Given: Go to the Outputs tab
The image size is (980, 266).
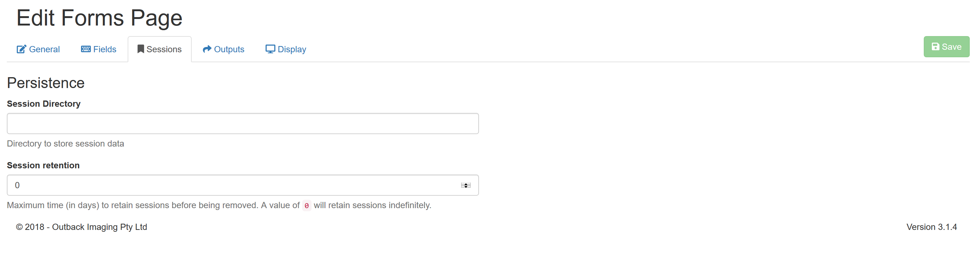Looking at the screenshot, I should [229, 49].
